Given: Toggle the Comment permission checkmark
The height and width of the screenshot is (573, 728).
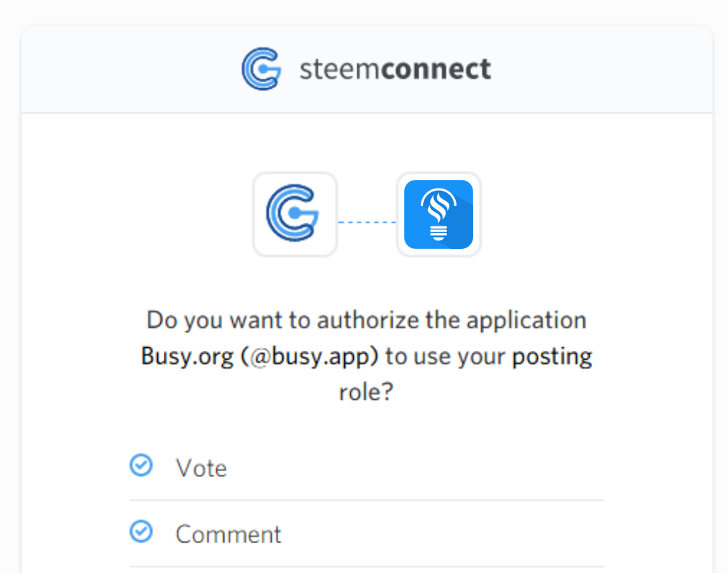Looking at the screenshot, I should (x=141, y=531).
